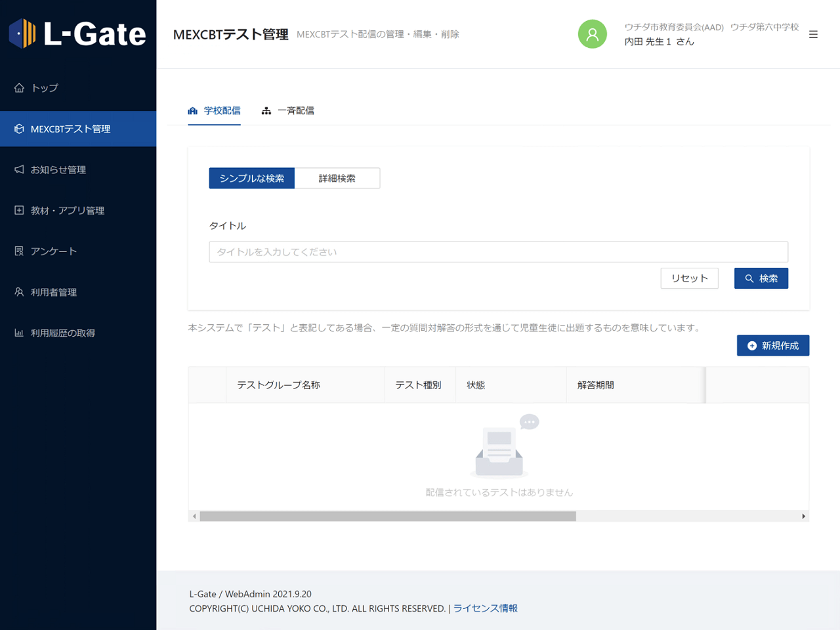Image resolution: width=840 pixels, height=630 pixels.
Task: Click the table's horizontal scrollbar right arrow
Action: (803, 516)
